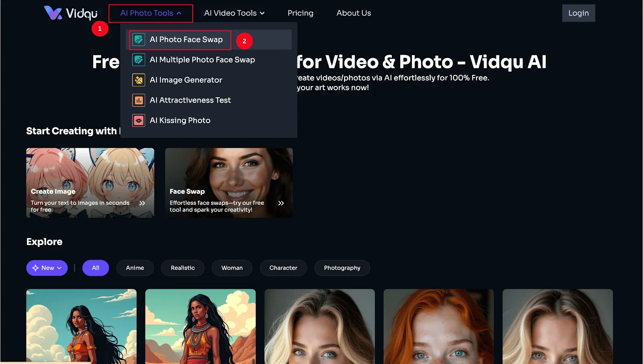Screen dimensions: 643x364
Task: Filter explore by Anime
Action: tap(135, 268)
